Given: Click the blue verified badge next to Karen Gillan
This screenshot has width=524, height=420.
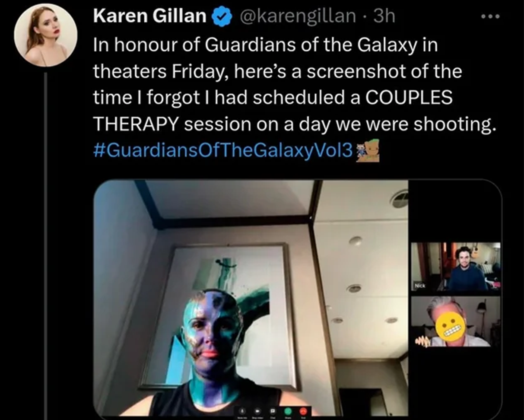Looking at the screenshot, I should (x=221, y=17).
